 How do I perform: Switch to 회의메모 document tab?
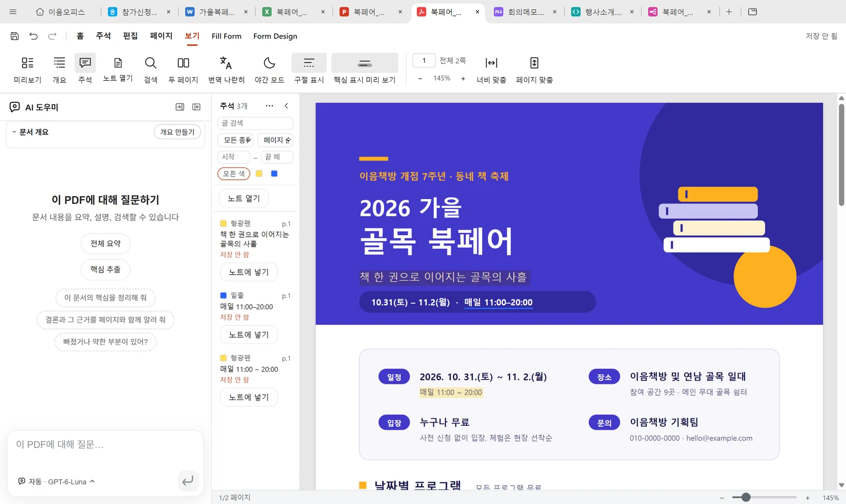click(526, 12)
